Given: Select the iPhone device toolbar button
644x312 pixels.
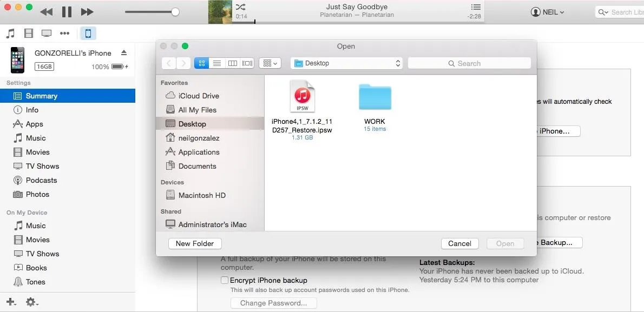Looking at the screenshot, I should 88,33.
